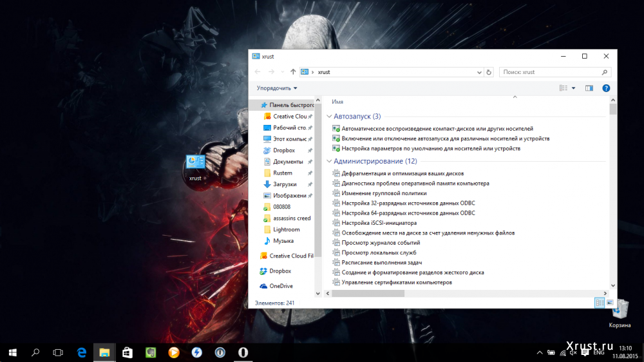644x362 pixels.
Task: Open the recent locations dropdown arrow
Action: pos(283,72)
